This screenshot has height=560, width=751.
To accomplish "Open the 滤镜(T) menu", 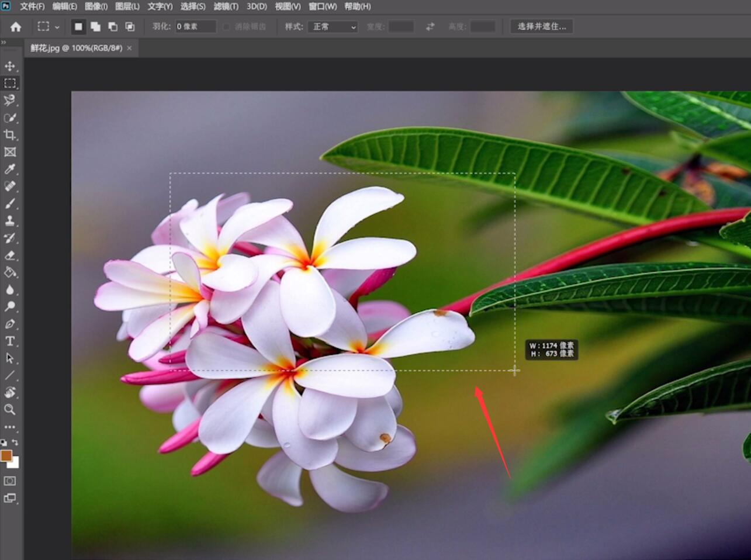I will pos(226,6).
